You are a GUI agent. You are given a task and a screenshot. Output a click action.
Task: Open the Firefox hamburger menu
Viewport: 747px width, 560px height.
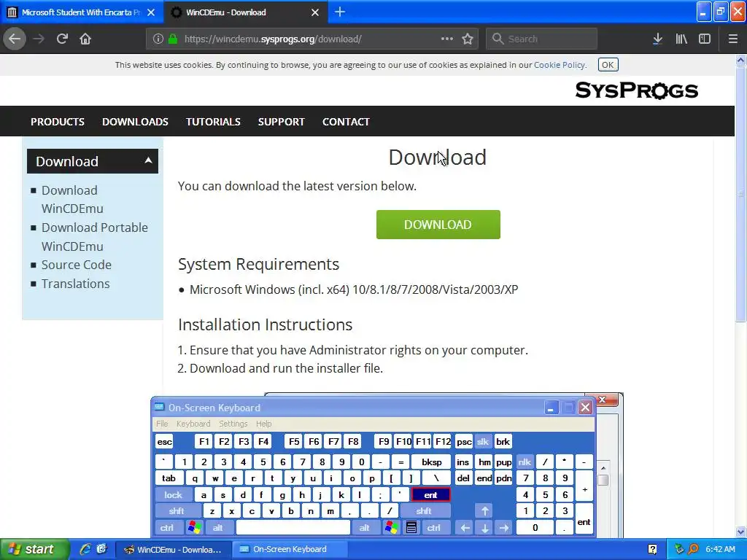click(733, 39)
